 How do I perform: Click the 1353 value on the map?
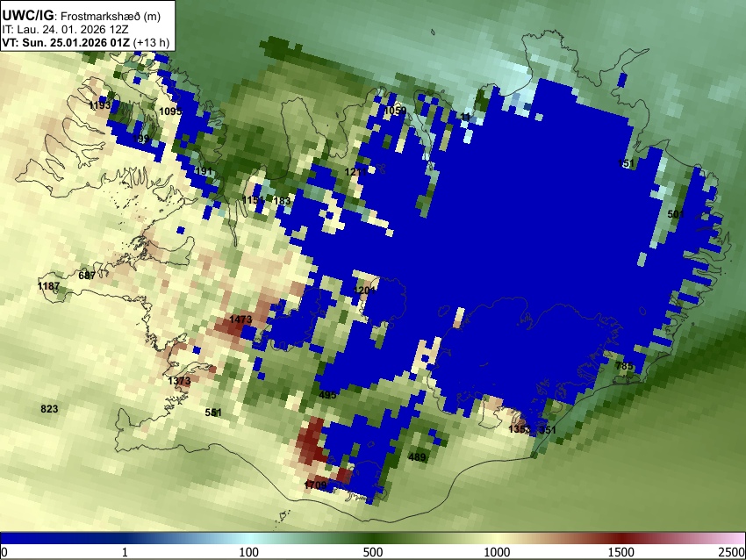click(519, 429)
